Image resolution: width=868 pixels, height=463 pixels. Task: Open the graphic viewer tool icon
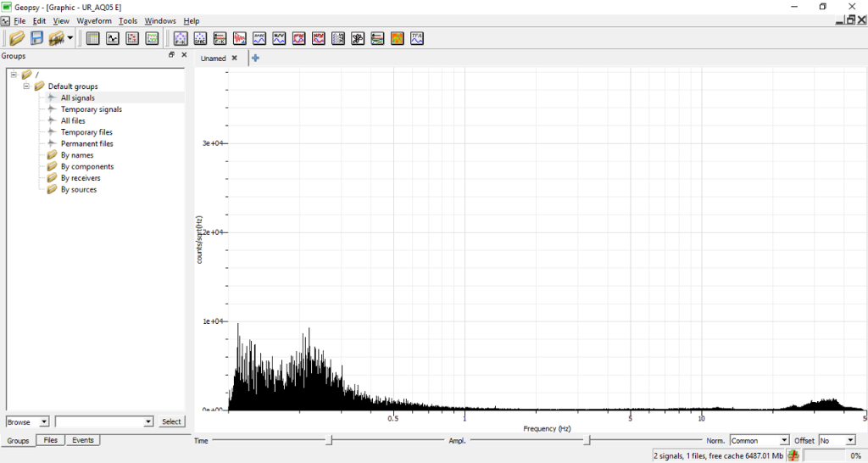[113, 38]
